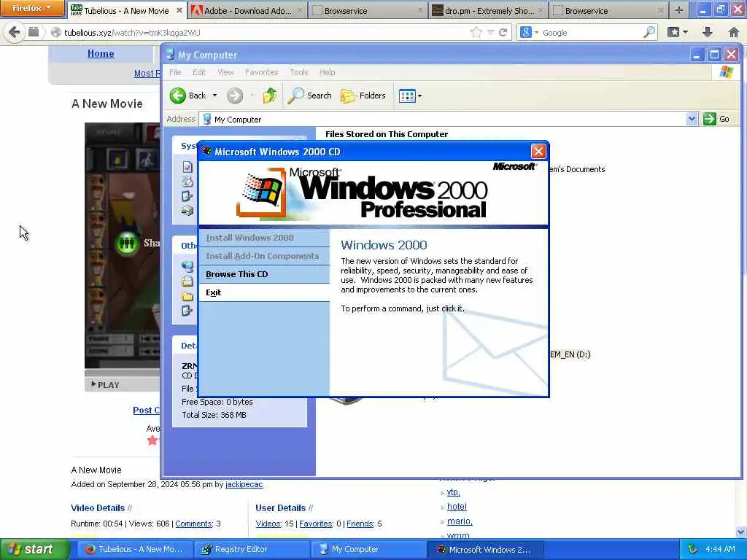The height and width of the screenshot is (560, 747).
Task: Open Favorites menu in My Computer
Action: click(262, 72)
